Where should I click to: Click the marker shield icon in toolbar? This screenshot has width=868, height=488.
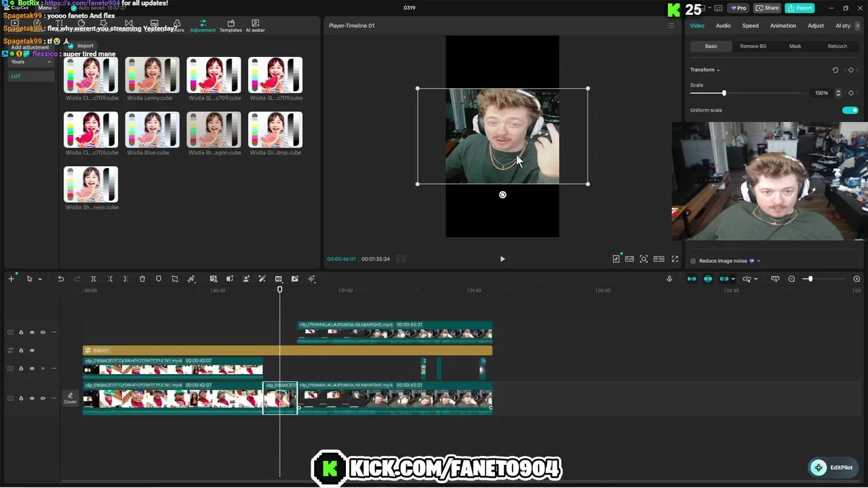point(159,279)
